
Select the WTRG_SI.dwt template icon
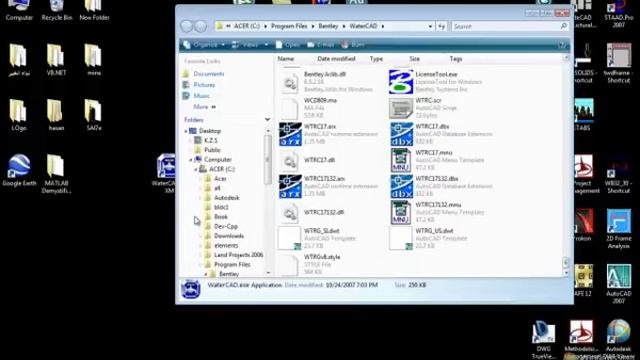point(290,238)
